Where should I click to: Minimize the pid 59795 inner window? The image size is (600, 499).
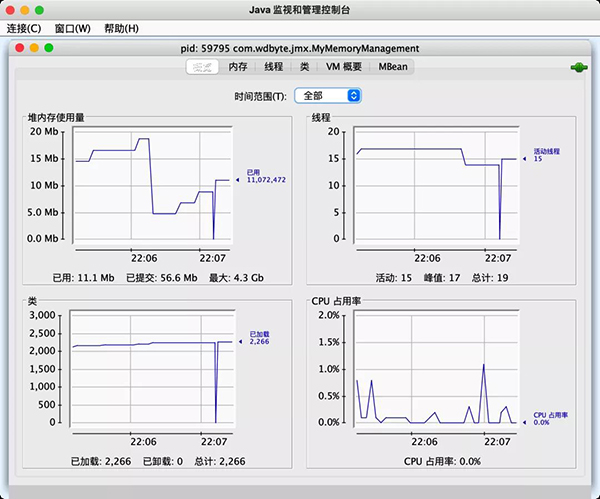tap(34, 48)
